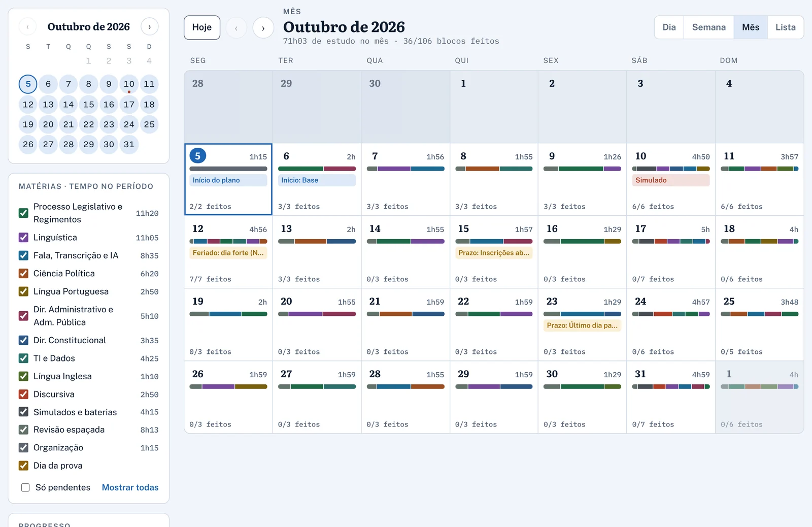
Task: Open the Início do plano event
Action: point(228,180)
